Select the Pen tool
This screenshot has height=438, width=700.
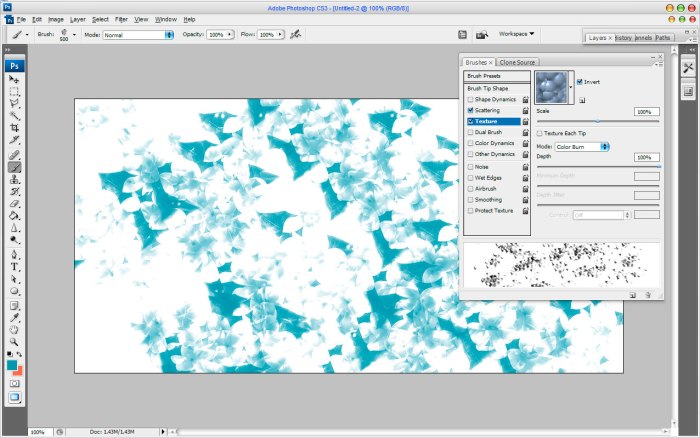point(14,254)
